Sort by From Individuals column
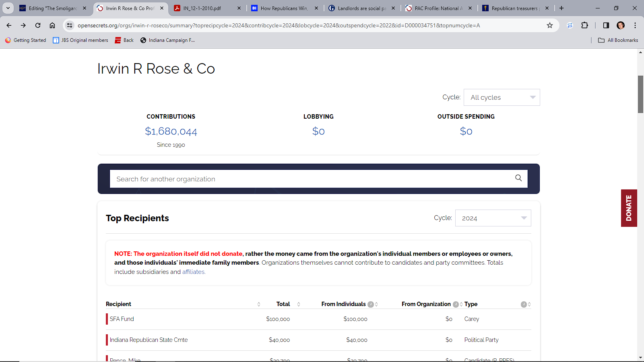This screenshot has height=362, width=644. 376,304
